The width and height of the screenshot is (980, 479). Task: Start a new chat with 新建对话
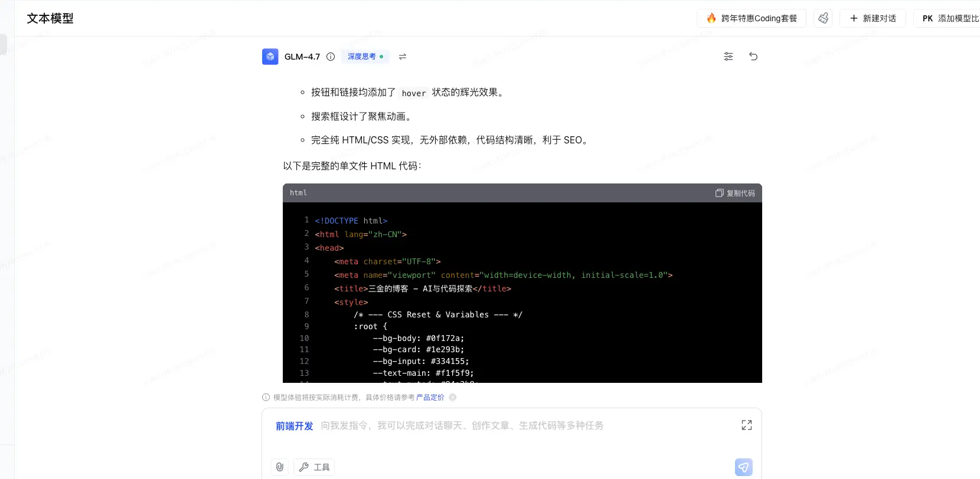(x=873, y=18)
